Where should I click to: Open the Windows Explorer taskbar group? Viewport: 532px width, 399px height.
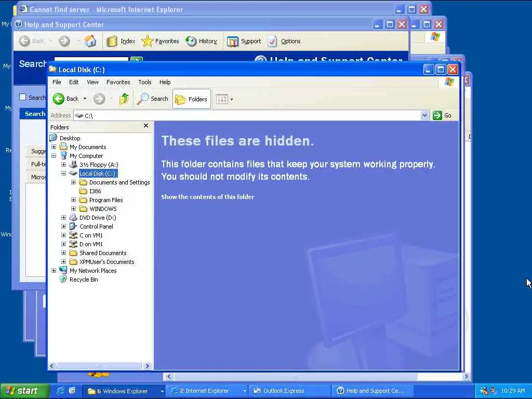pyautogui.click(x=125, y=391)
